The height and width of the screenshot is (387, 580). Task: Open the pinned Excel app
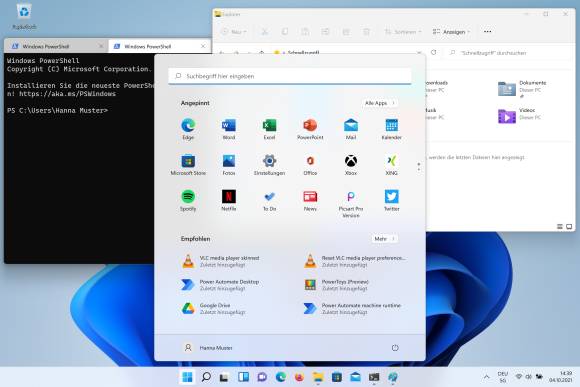(269, 129)
